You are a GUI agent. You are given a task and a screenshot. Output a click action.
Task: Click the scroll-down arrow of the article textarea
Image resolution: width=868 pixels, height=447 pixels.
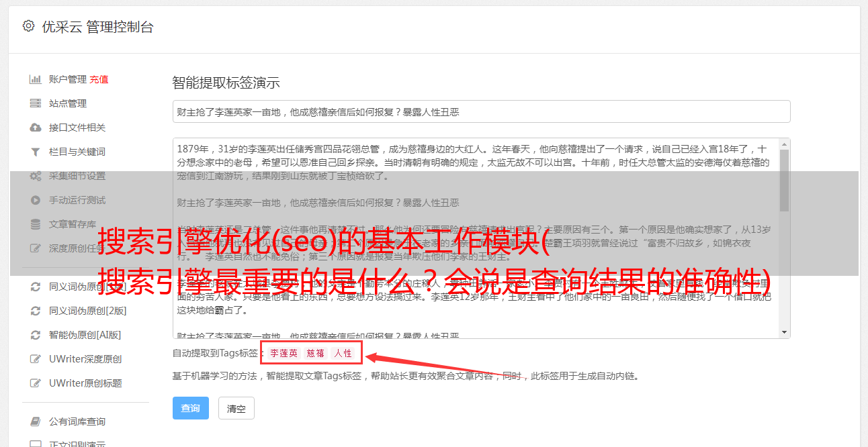[784, 332]
